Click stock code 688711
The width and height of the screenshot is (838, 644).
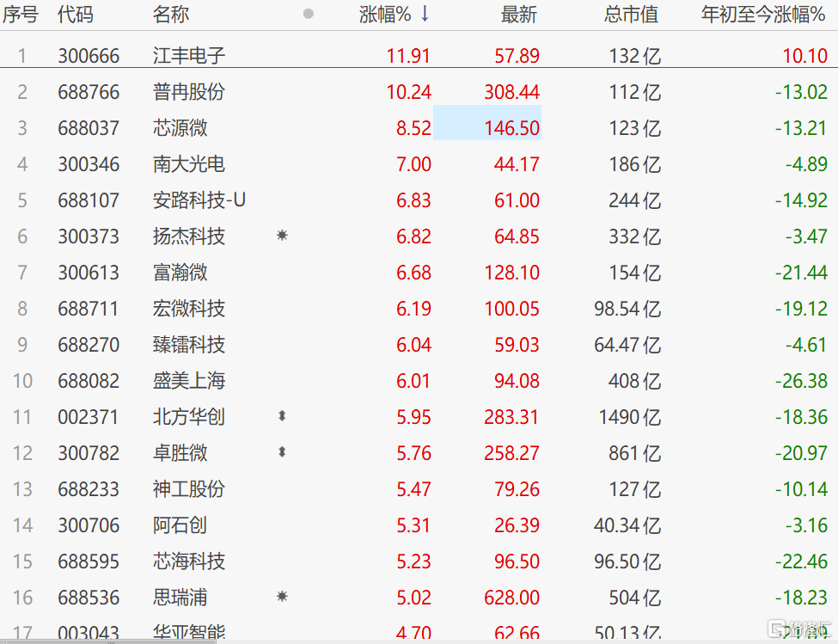(x=89, y=309)
